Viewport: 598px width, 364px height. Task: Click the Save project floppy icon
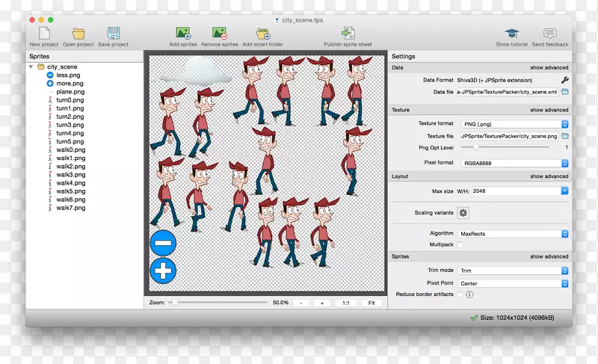coord(114,34)
